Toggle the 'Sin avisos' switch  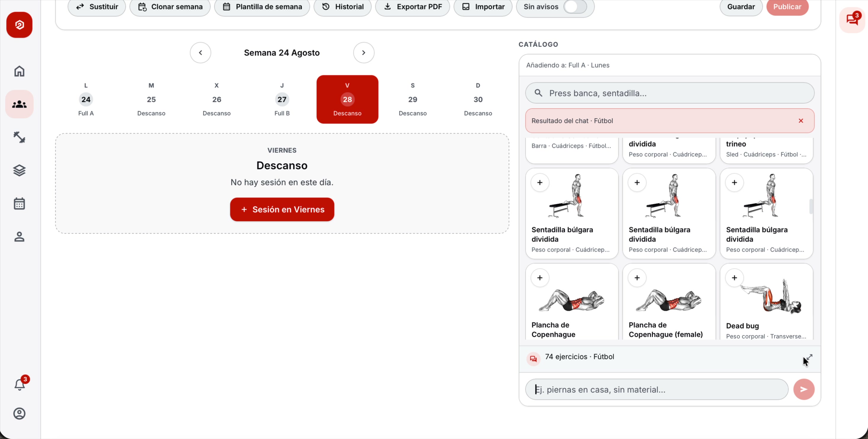575,7
